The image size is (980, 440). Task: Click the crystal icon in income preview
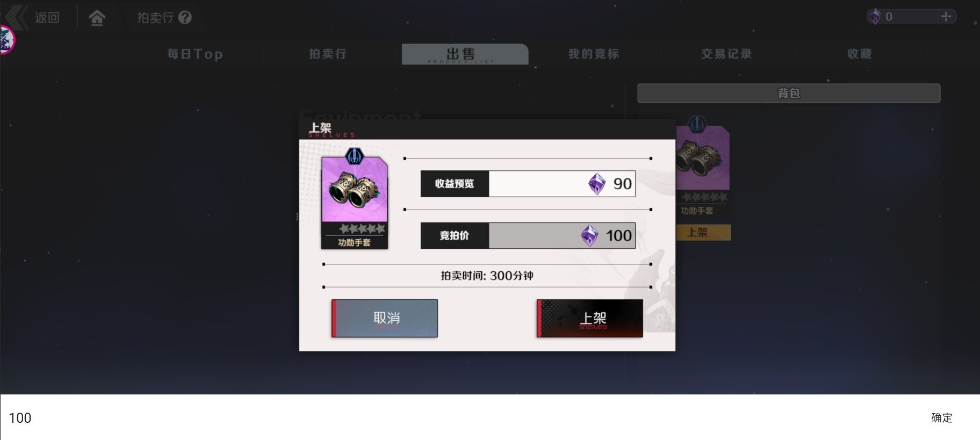click(597, 184)
